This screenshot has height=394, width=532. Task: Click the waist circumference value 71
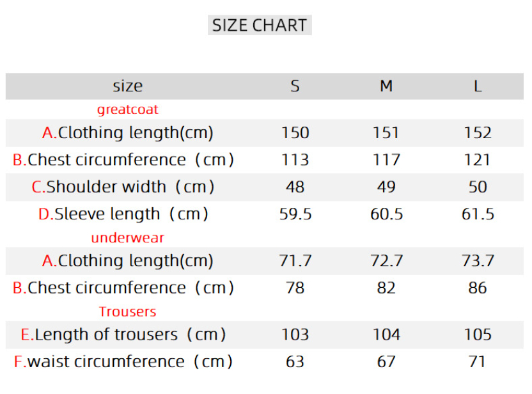click(x=478, y=361)
